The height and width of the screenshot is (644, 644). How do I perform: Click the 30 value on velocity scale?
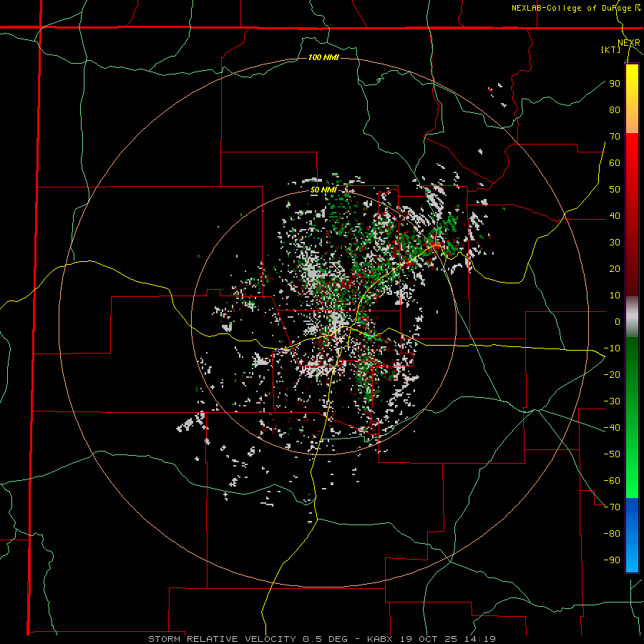[615, 243]
